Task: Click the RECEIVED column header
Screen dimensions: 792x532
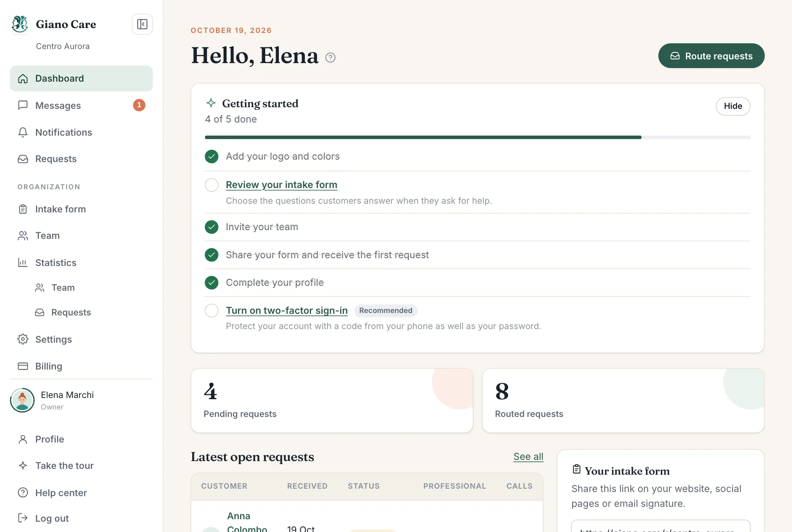Action: [x=307, y=486]
